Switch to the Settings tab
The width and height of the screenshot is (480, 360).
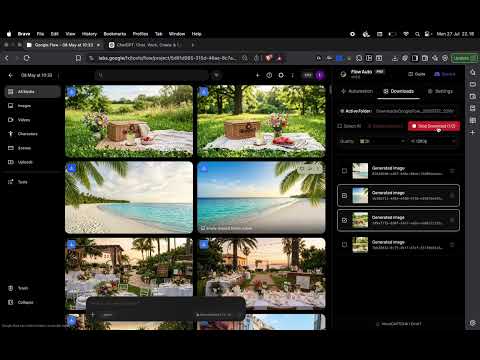[440, 91]
